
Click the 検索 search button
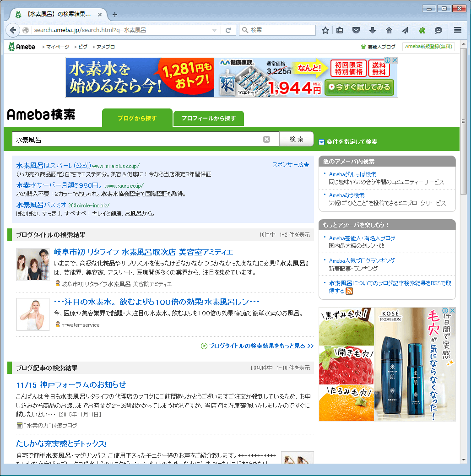click(297, 139)
